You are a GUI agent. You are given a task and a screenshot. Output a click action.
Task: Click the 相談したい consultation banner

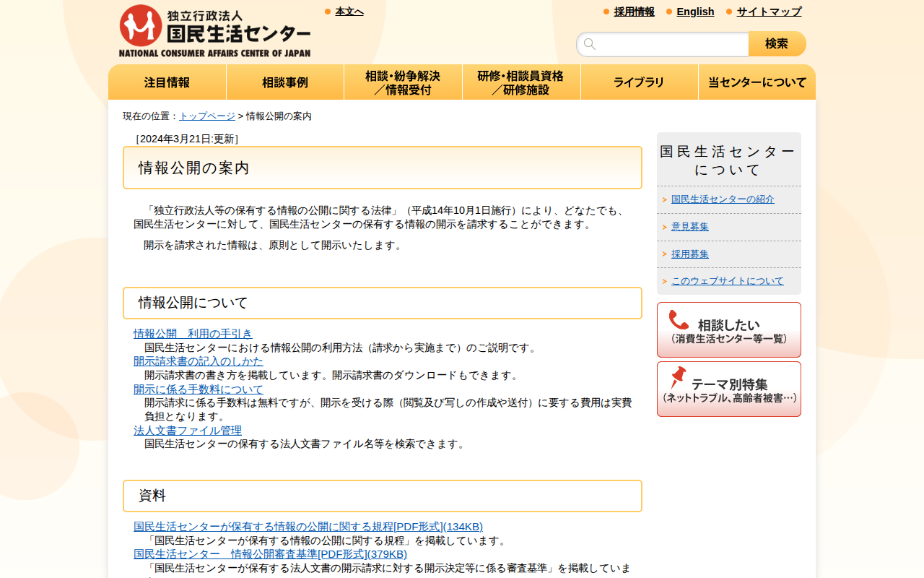729,330
